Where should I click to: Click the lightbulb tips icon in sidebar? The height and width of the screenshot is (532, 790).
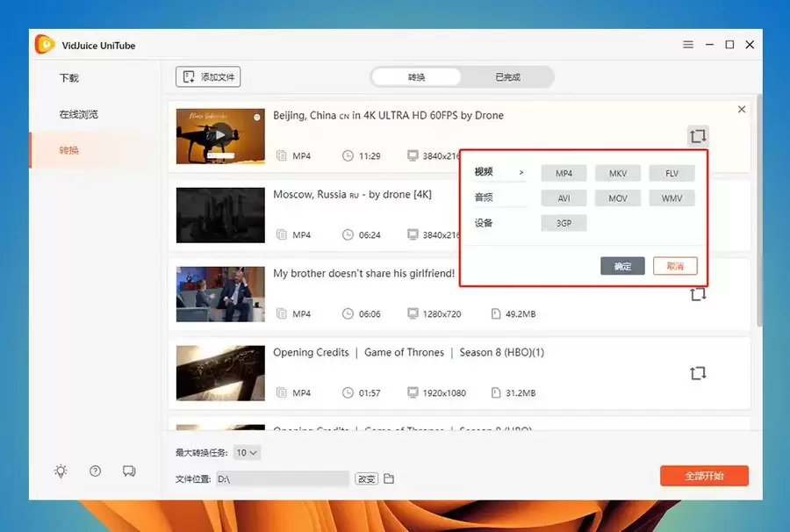pos(61,471)
